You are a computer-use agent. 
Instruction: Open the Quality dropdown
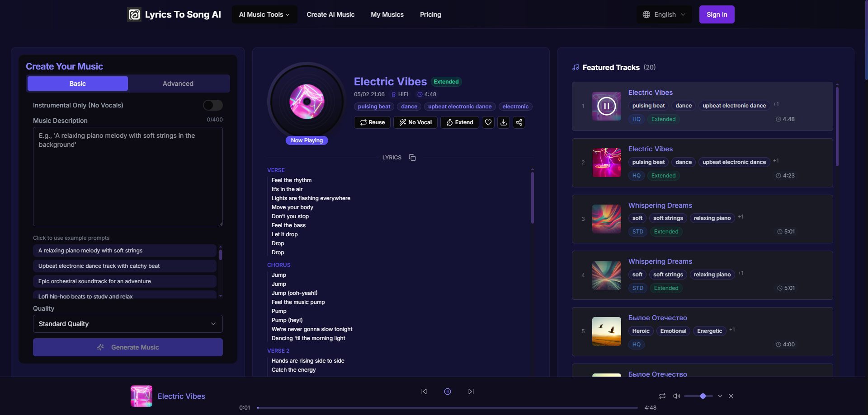(x=127, y=324)
